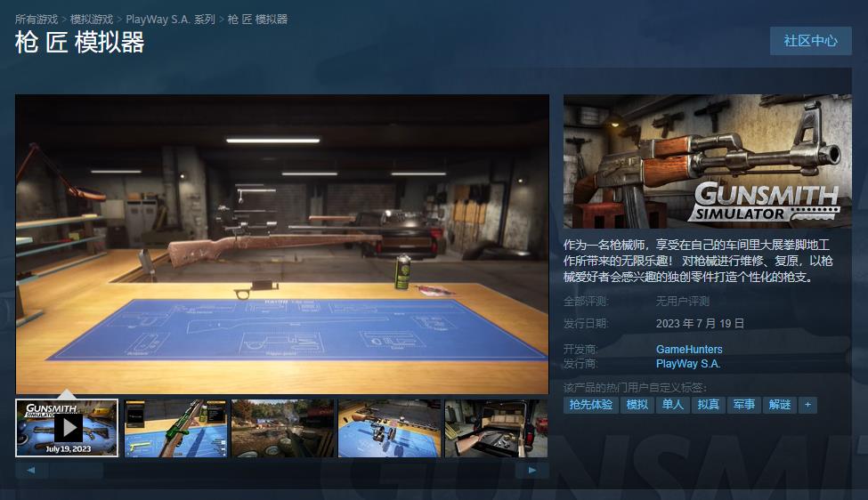This screenshot has width=868, height=500.
Task: Open the 社区中心 community hub button
Action: coord(810,41)
